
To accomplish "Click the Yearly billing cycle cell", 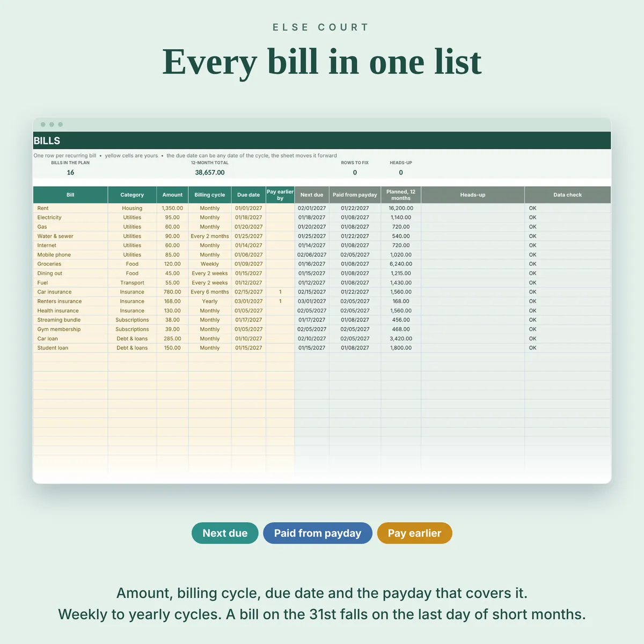I will click(210, 301).
